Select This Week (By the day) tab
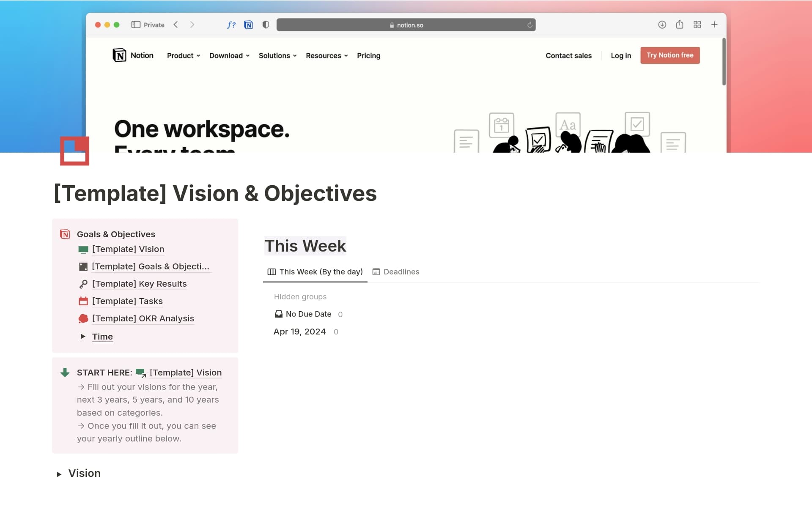812x507 pixels. pyautogui.click(x=315, y=272)
